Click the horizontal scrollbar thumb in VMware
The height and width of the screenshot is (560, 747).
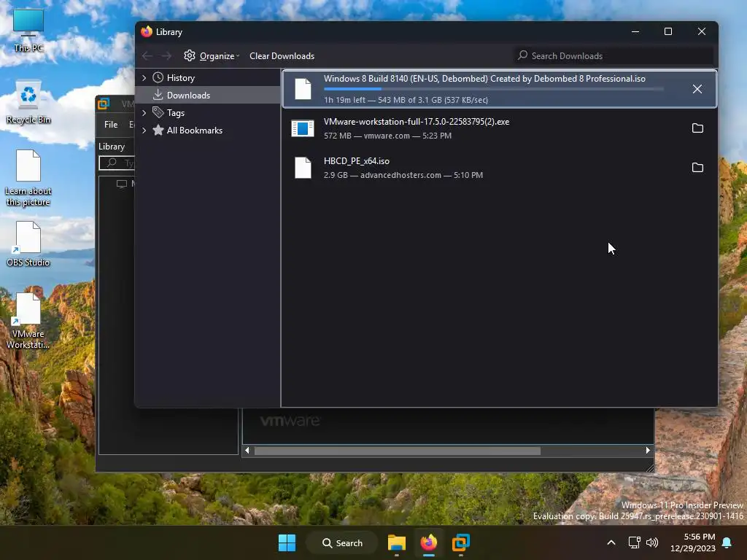tap(398, 451)
